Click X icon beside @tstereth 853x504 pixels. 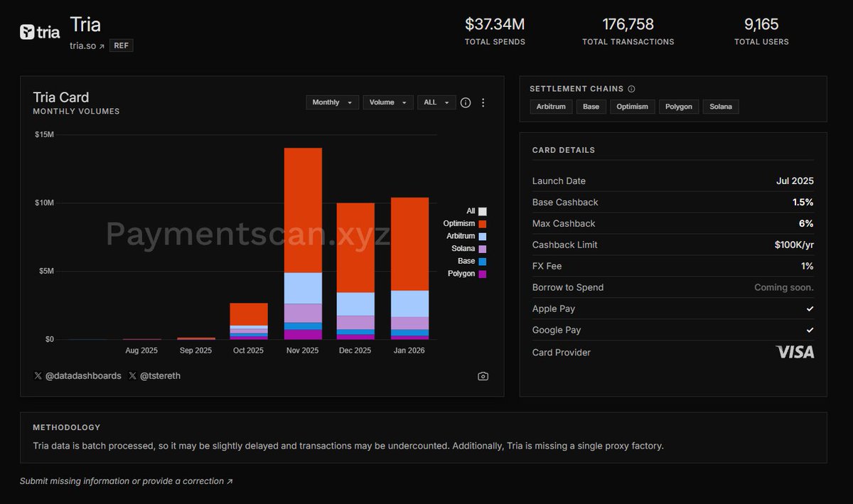pyautogui.click(x=133, y=376)
